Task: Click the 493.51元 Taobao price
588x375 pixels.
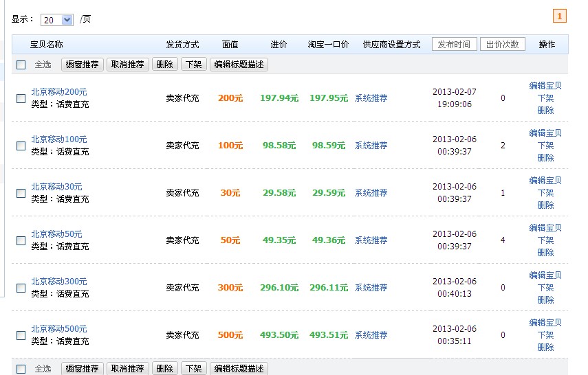Action: pyautogui.click(x=329, y=335)
